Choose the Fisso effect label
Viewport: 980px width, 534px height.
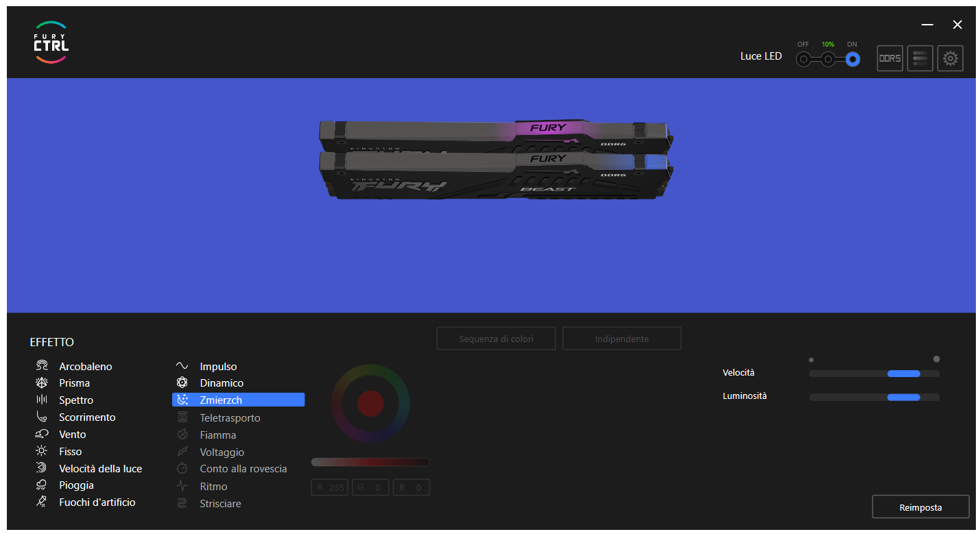71,452
